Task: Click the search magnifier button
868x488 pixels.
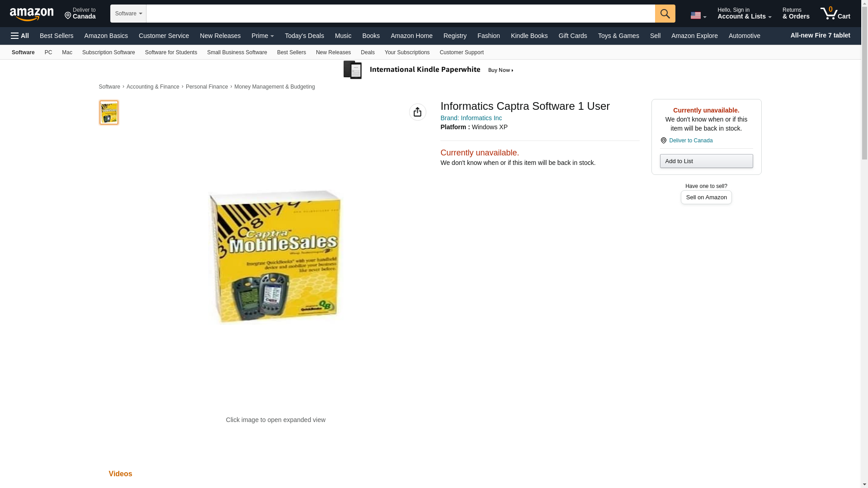Action: (x=665, y=14)
